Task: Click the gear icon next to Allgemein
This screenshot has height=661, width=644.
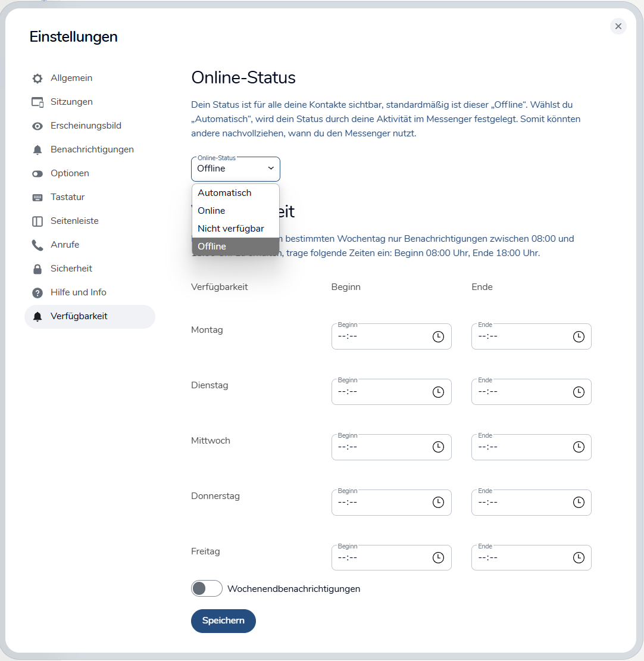Action: click(37, 79)
